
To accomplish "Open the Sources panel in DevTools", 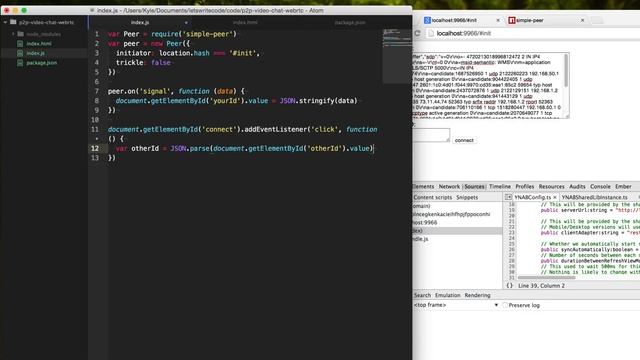I will click(x=474, y=187).
